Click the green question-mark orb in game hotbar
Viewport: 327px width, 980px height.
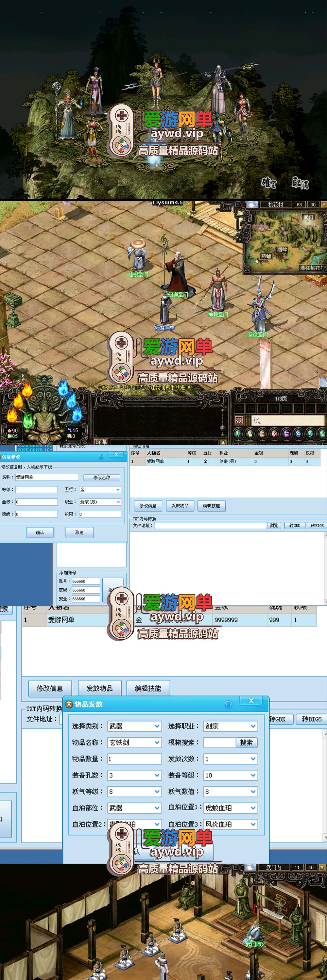238,433
